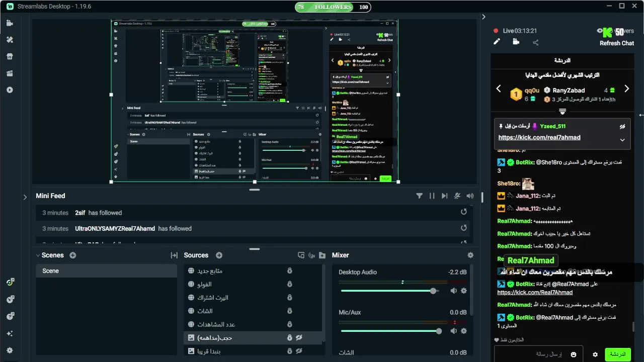Open Desktop Audio settings gear

(464, 291)
